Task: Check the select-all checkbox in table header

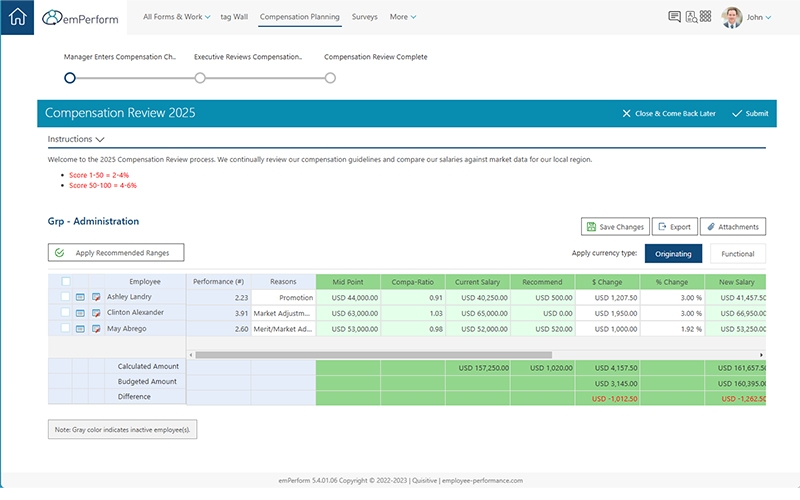Action: (x=66, y=282)
